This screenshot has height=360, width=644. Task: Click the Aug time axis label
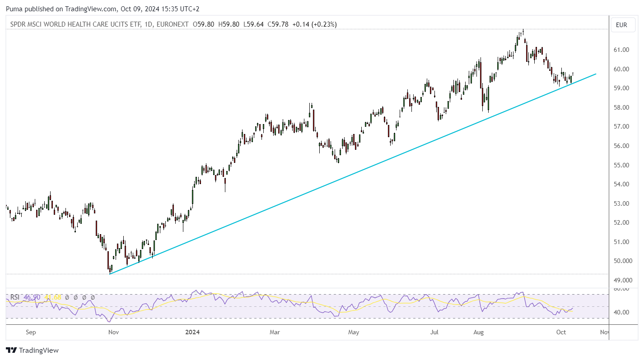[x=479, y=332]
